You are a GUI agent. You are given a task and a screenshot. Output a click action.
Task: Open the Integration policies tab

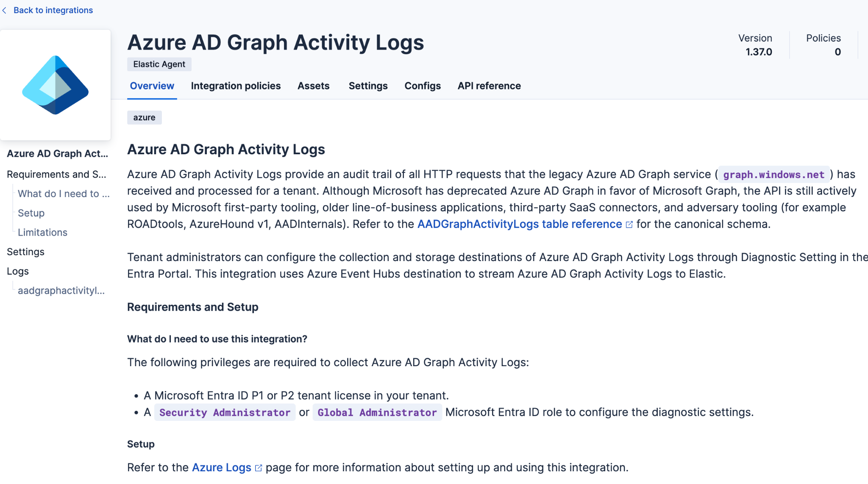pos(236,86)
